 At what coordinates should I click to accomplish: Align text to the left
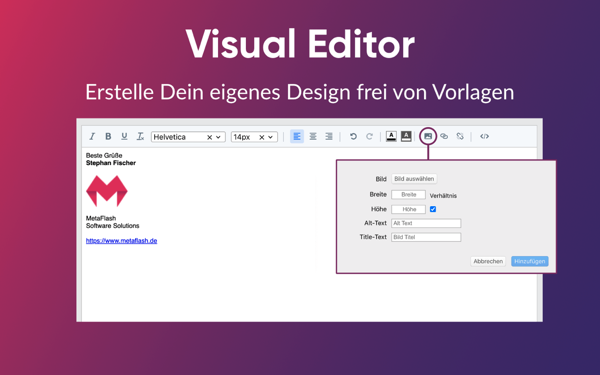tap(297, 137)
